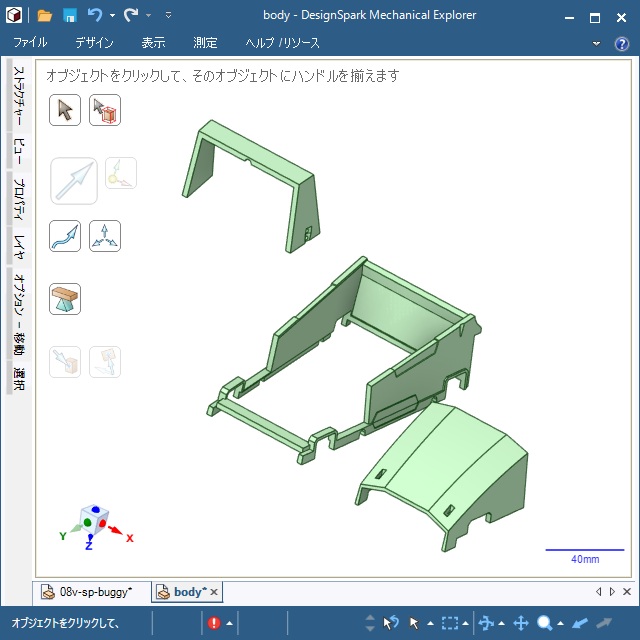The width and height of the screenshot is (640, 640).
Task: Open the ストラクチャー side panel tab
Action: coord(17,98)
